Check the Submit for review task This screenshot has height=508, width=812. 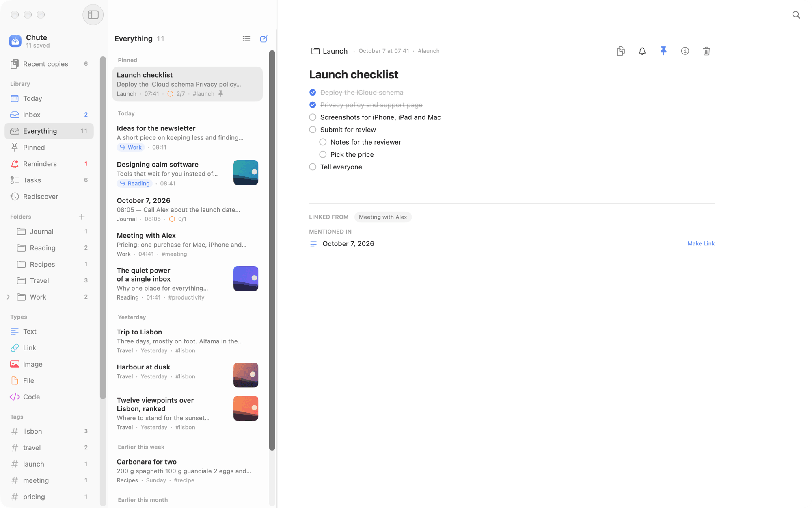pos(313,130)
